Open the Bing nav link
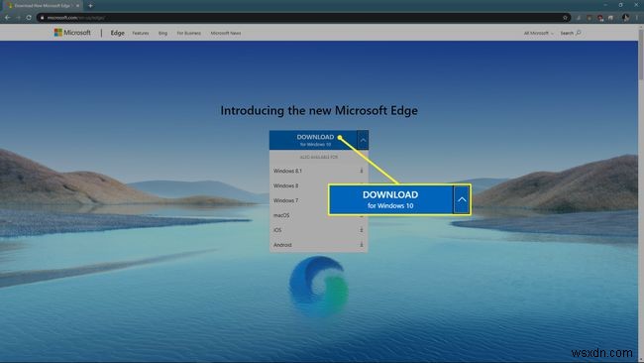Screen dimensions: 644x363 pyautogui.click(x=162, y=33)
